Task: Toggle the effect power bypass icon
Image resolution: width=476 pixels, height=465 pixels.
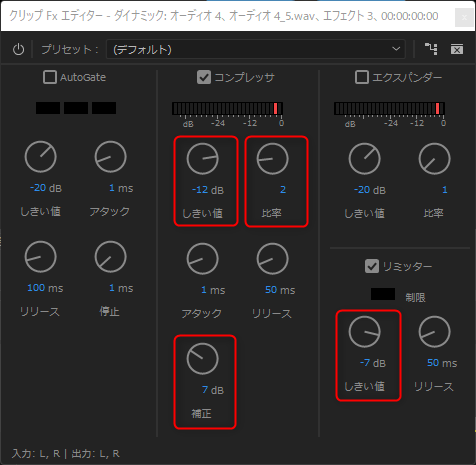Action: click(x=18, y=50)
